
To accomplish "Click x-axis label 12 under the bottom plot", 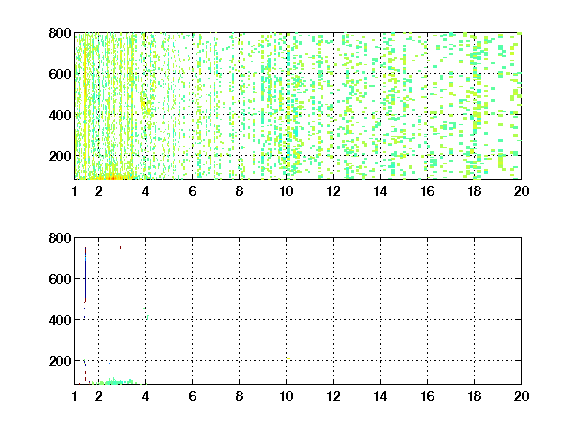I will 334,396.
